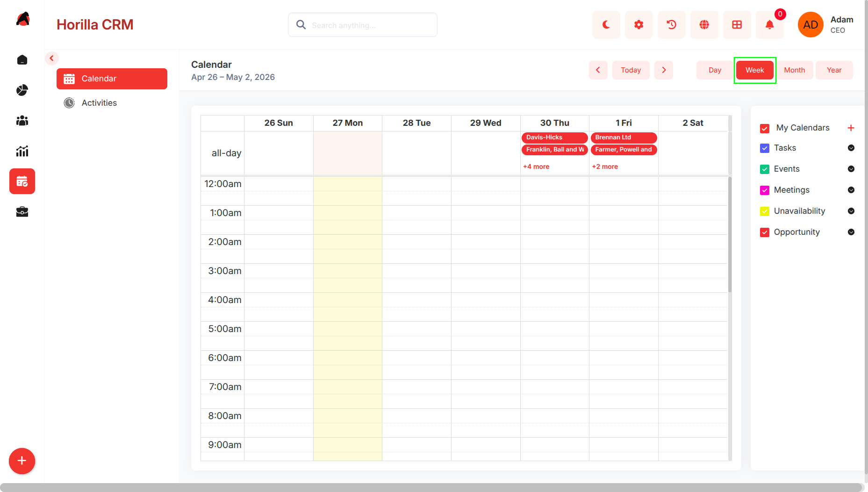Toggle dark mode moon icon
The height and width of the screenshot is (492, 868).
tap(606, 25)
